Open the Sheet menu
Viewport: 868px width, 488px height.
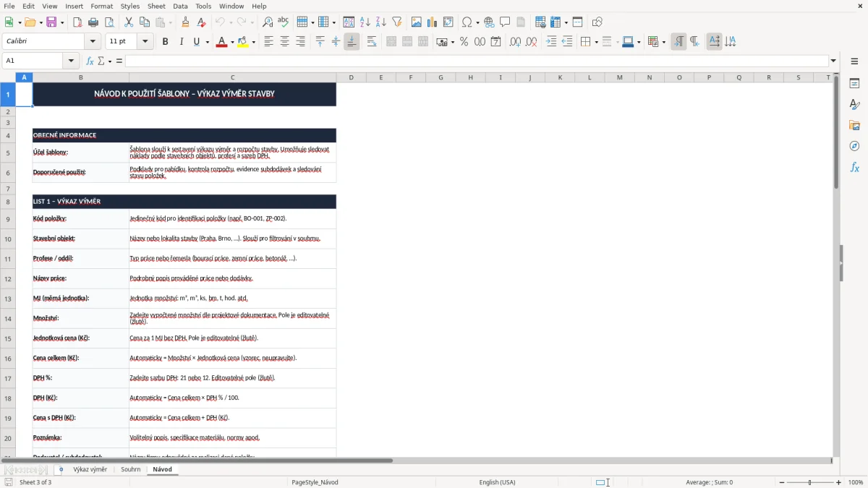tap(156, 6)
